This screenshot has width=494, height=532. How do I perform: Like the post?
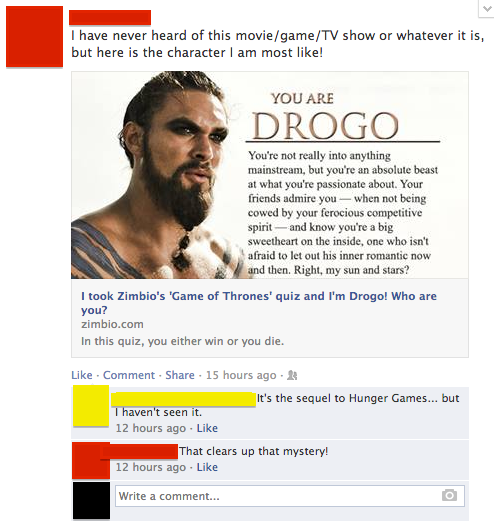click(x=82, y=375)
